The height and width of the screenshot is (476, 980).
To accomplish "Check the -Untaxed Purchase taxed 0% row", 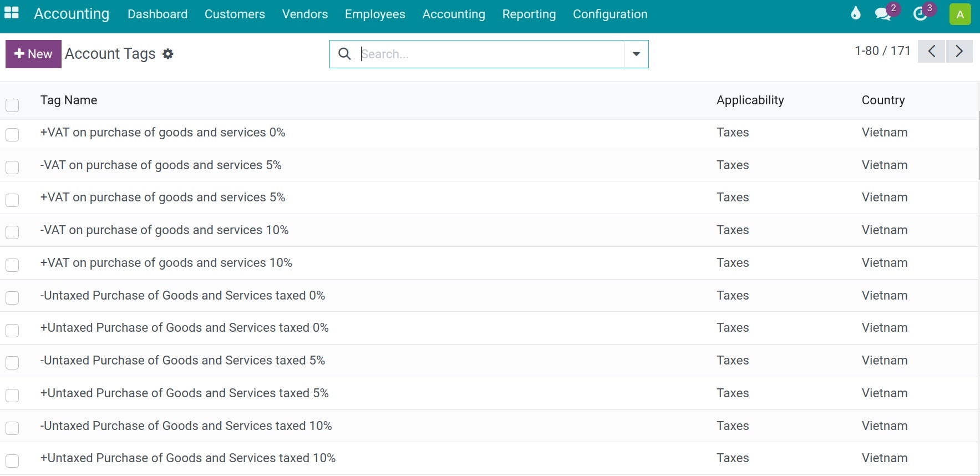I will coord(12,298).
